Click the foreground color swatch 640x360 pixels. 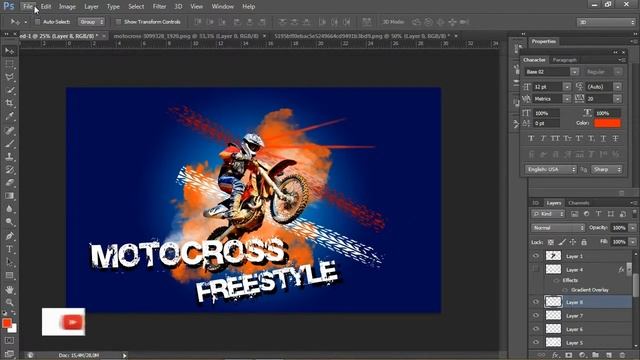(7, 323)
